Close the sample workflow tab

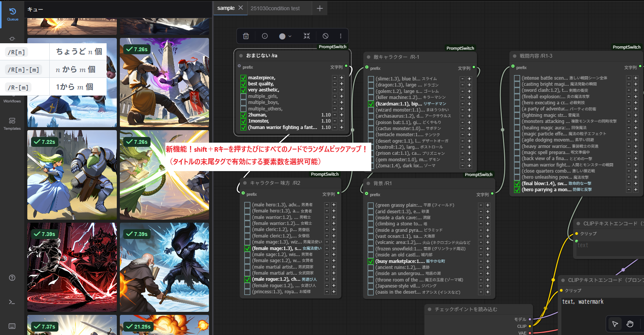(x=241, y=8)
